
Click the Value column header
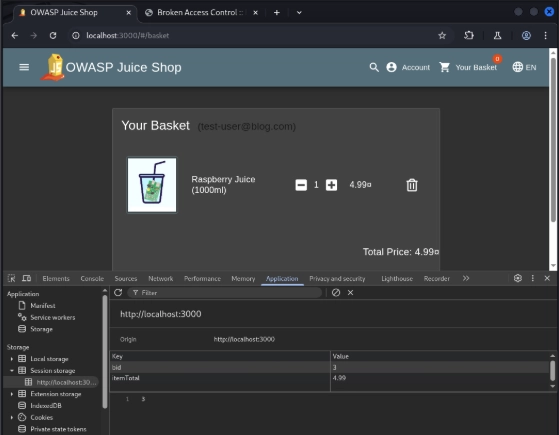(440, 356)
